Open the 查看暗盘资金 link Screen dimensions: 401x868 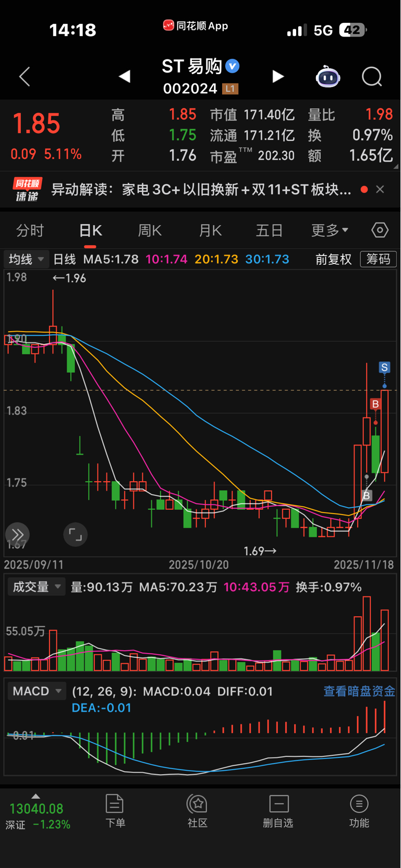[359, 691]
